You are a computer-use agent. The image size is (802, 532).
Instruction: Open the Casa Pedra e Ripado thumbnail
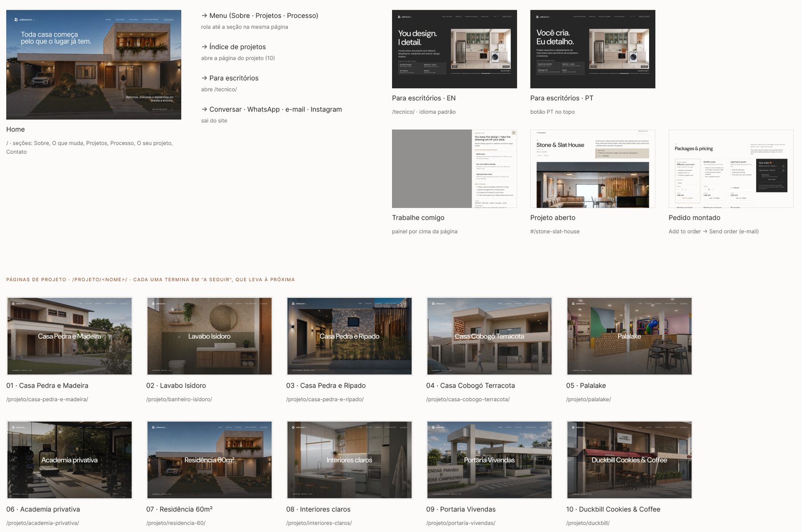pyautogui.click(x=349, y=336)
